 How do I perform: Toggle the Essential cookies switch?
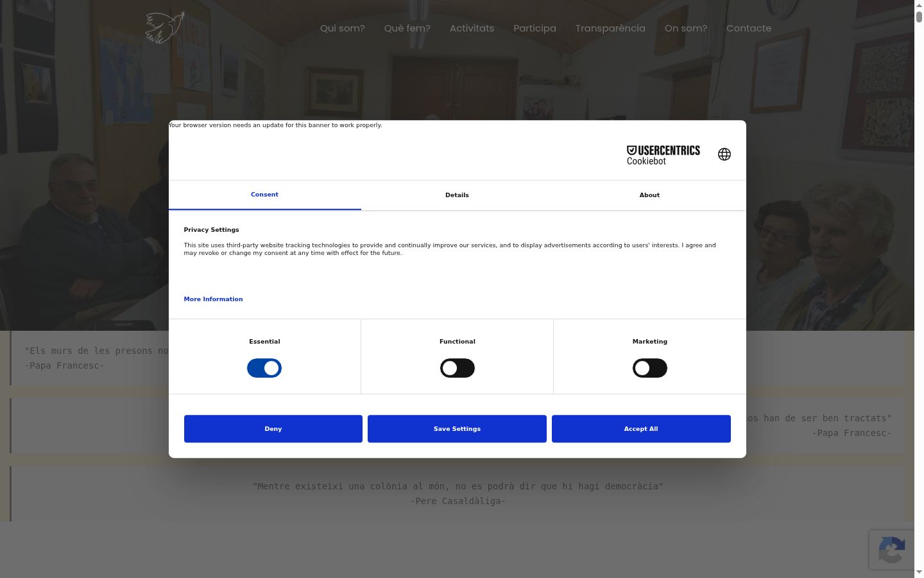264,368
